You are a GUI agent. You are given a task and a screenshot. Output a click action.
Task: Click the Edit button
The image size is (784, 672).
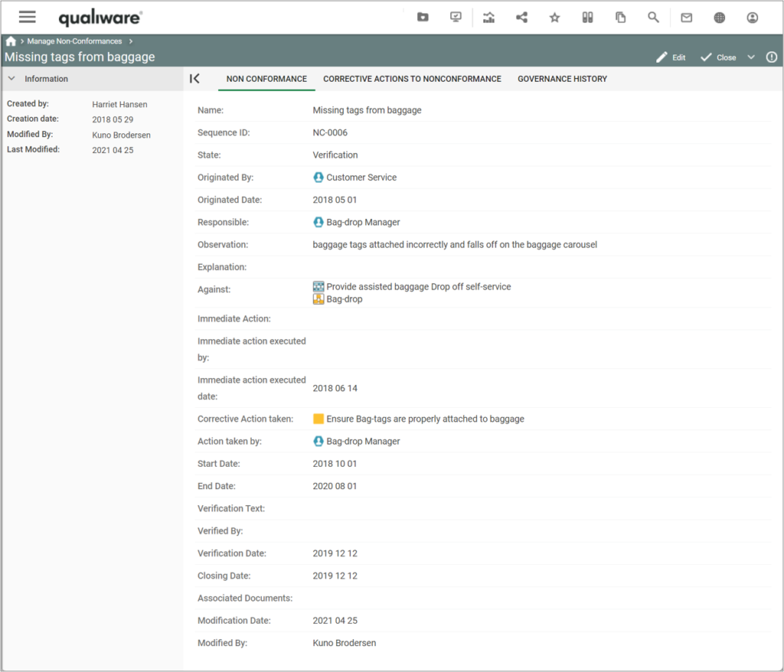671,57
